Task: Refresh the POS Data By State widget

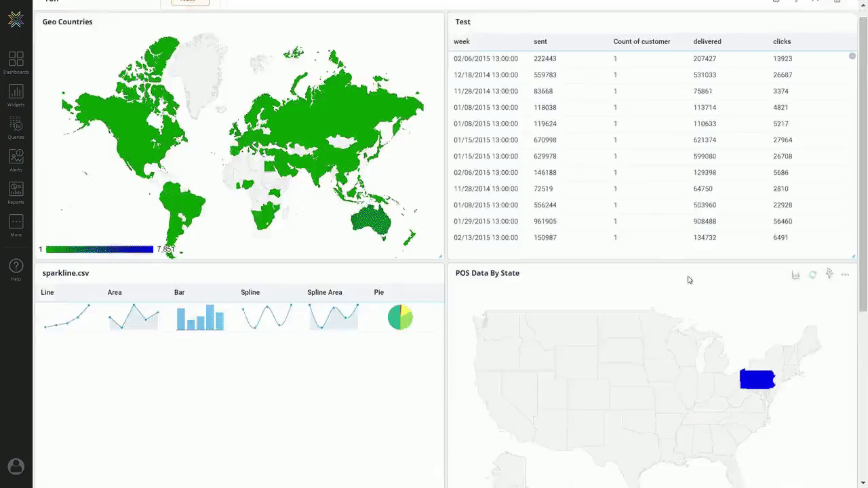Action: [812, 274]
